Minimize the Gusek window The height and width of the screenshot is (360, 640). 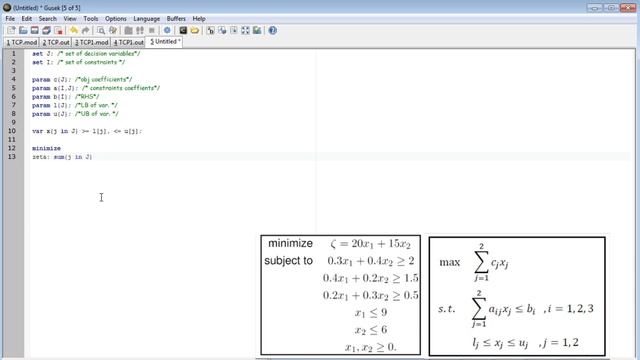(x=595, y=8)
